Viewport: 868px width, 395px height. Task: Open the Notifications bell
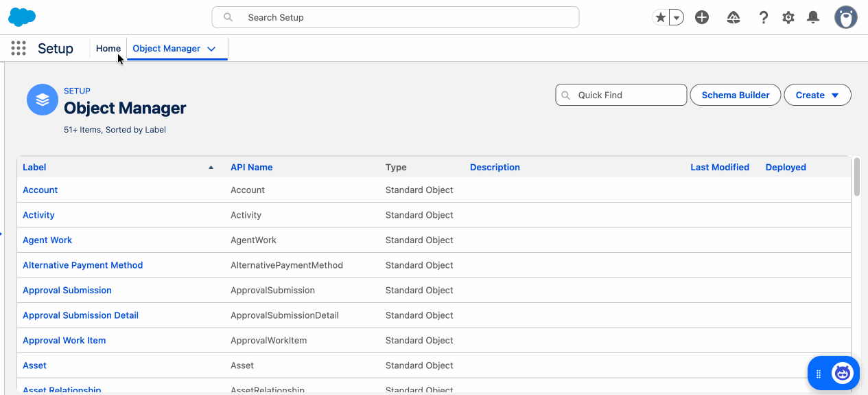point(813,17)
